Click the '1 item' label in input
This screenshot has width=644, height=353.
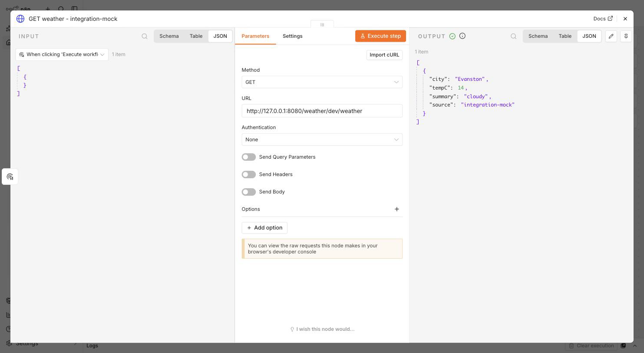pyautogui.click(x=119, y=54)
